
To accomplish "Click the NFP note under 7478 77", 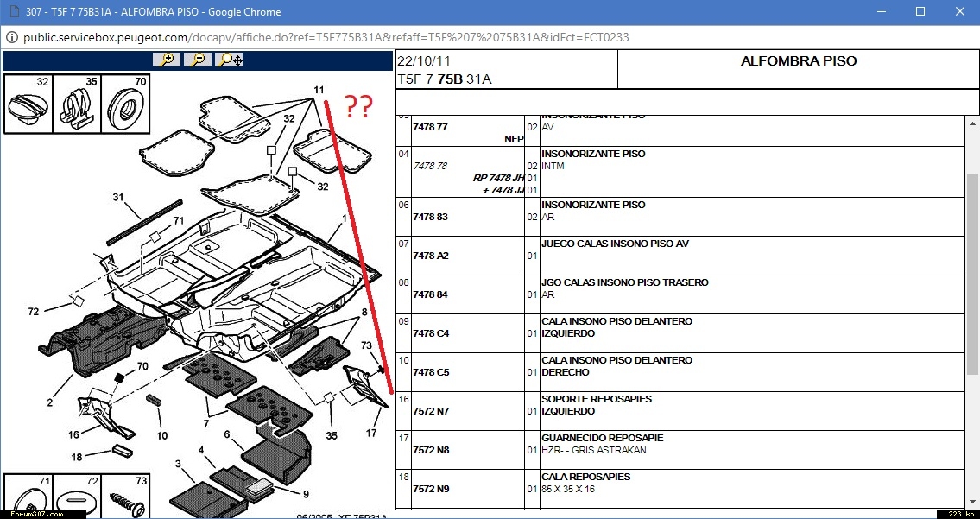I will point(514,139).
